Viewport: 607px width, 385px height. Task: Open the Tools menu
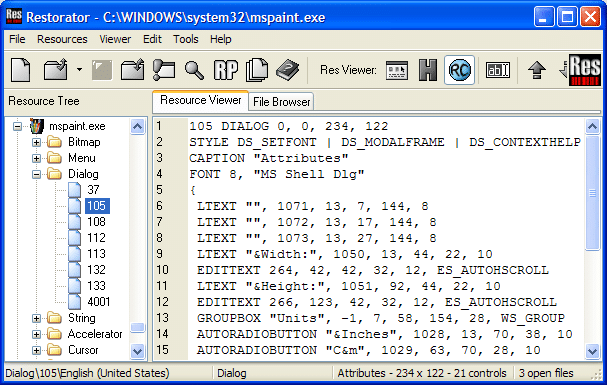click(186, 39)
